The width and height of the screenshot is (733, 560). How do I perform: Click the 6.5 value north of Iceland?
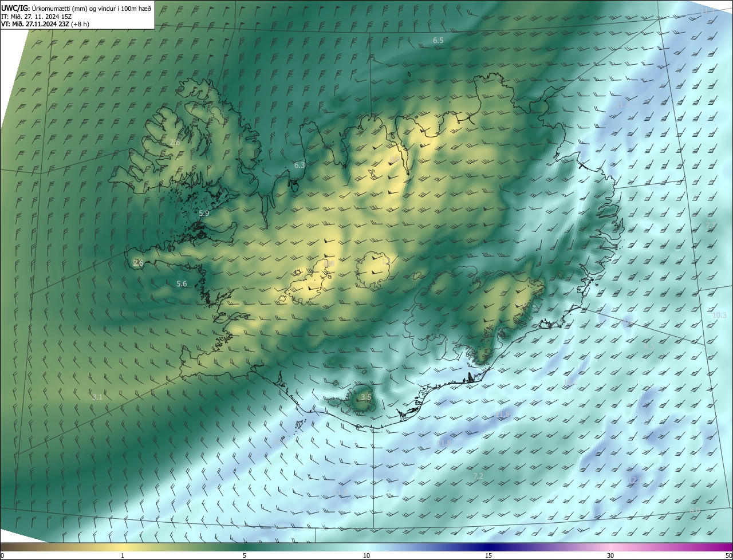point(438,41)
